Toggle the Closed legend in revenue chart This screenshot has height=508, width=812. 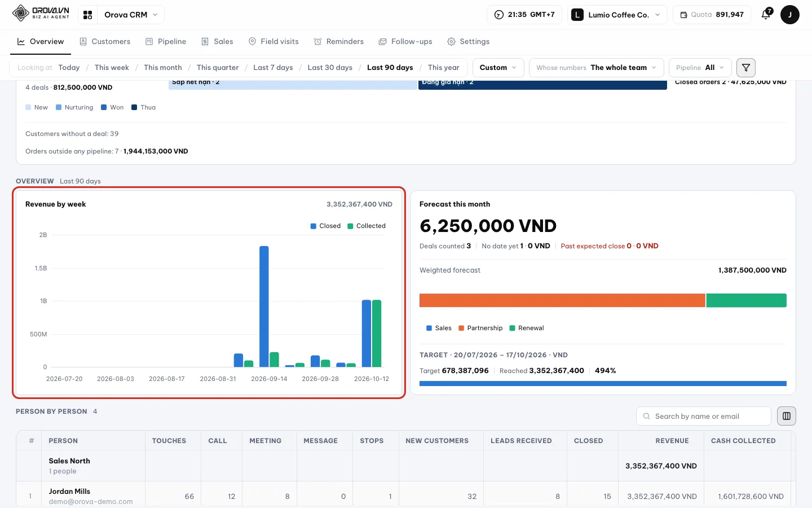coord(325,226)
